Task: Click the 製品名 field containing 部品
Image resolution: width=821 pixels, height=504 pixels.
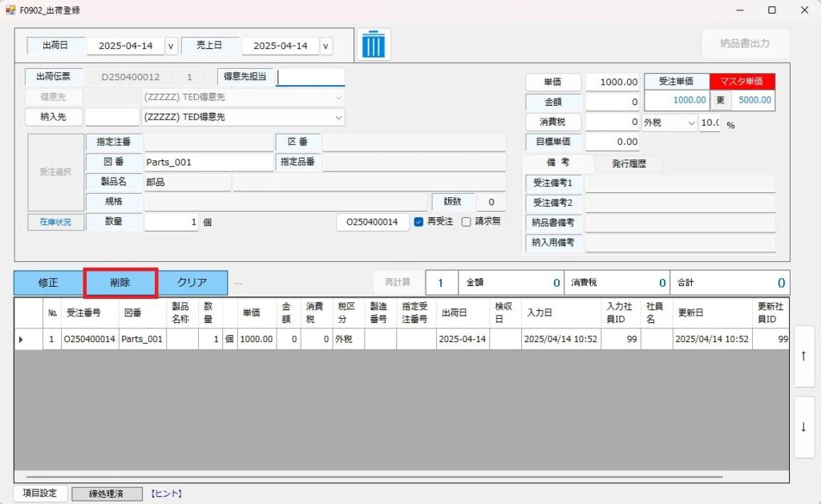Action: [188, 182]
